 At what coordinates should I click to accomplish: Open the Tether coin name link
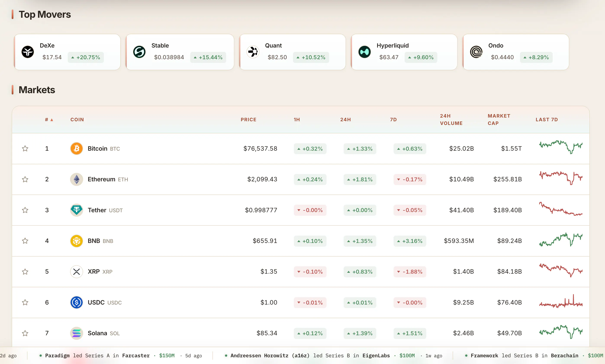[97, 210]
